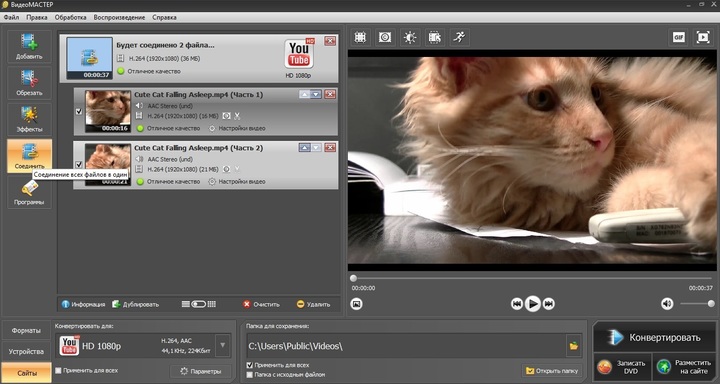
Task: Open the brightness adjustment icon
Action: coord(410,38)
